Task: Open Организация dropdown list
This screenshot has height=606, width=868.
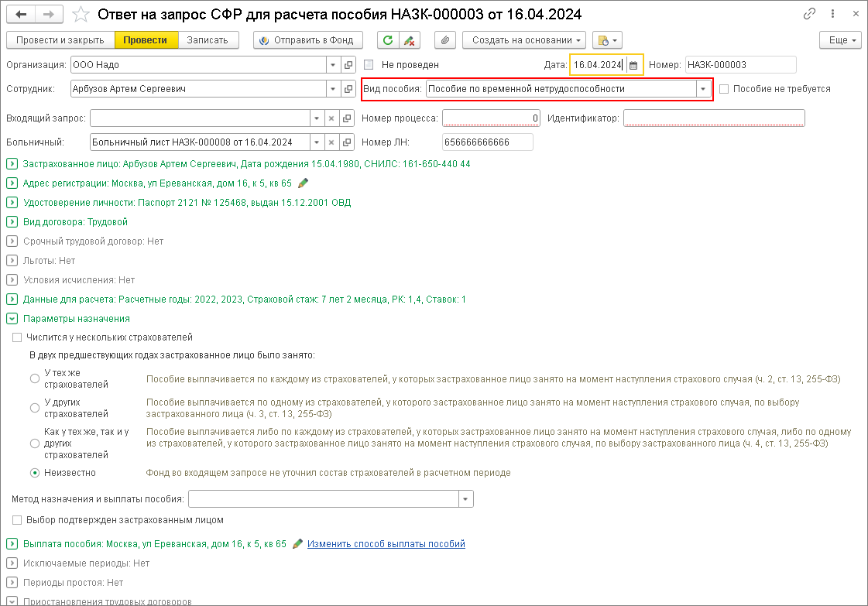Action: (x=333, y=65)
